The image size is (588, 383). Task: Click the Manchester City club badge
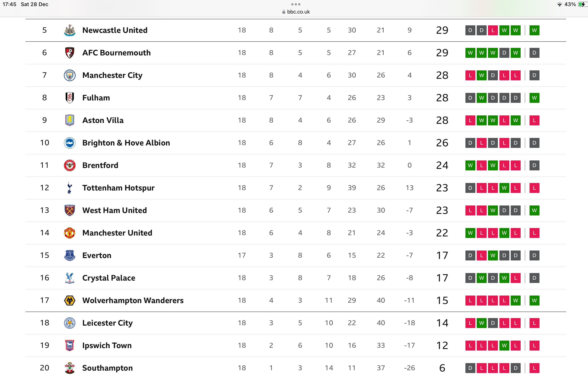point(70,75)
